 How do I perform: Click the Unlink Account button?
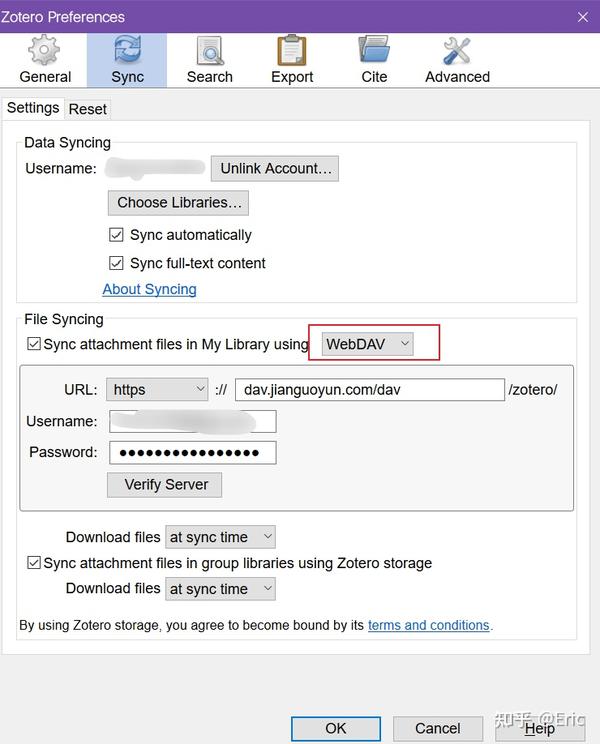tap(275, 168)
